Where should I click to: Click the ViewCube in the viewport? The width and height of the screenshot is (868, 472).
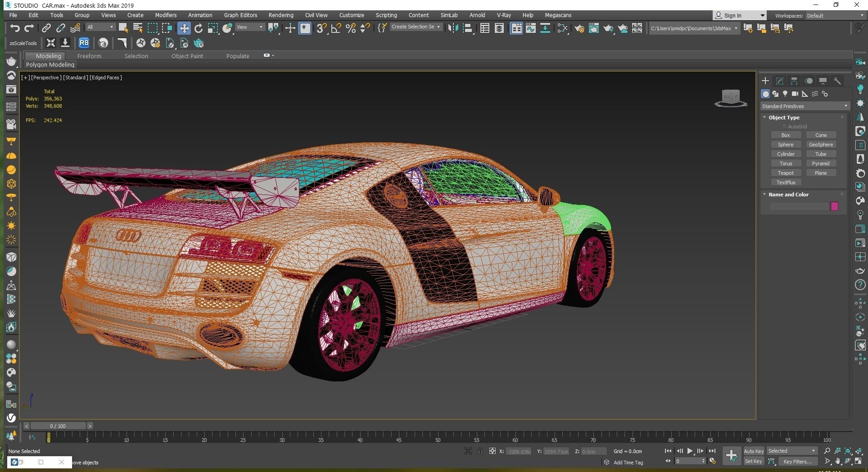point(731,98)
